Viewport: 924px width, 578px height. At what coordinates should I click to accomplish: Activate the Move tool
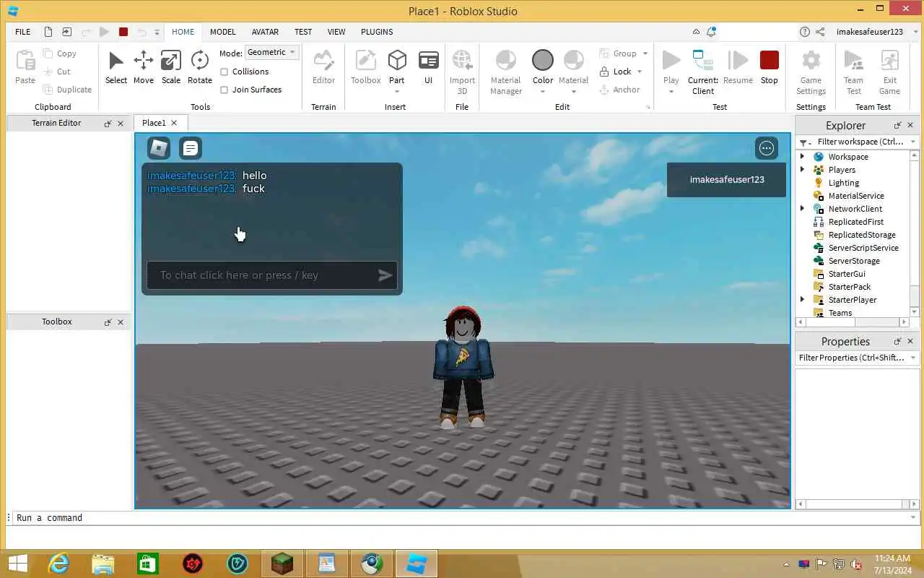(143, 67)
